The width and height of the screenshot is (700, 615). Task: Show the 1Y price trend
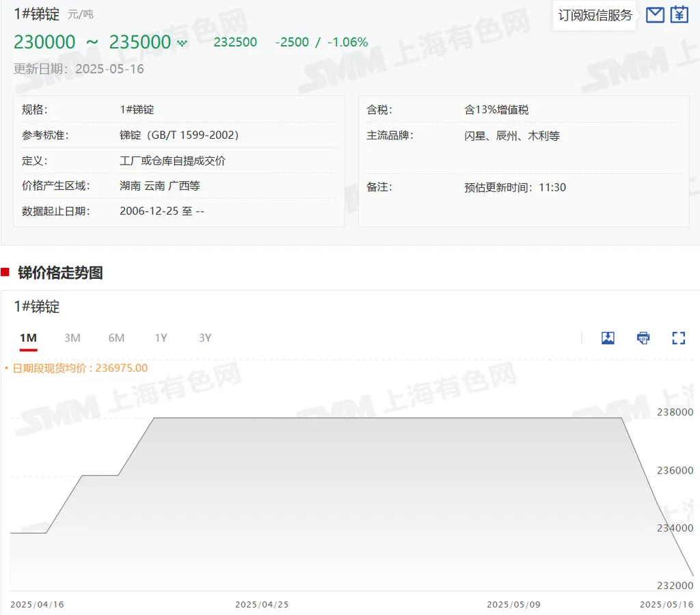161,338
